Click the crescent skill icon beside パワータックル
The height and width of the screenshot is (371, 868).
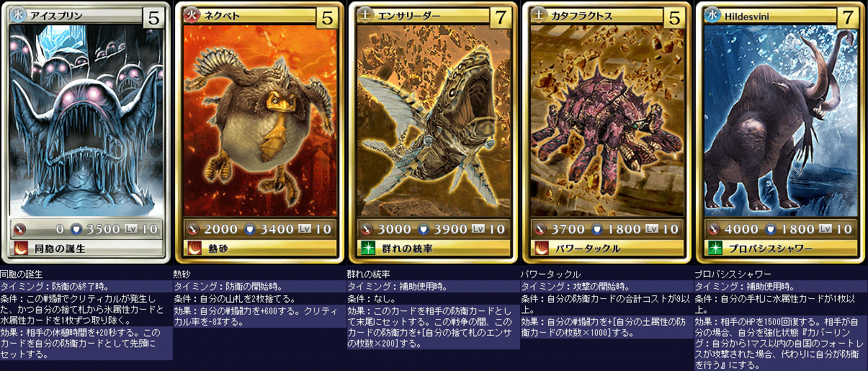[x=540, y=249]
